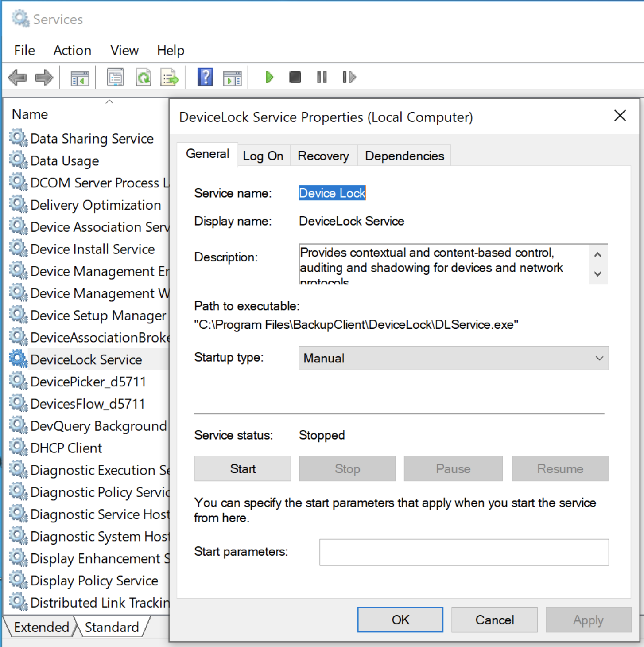Click gear icon beside Device Setup Manager

(18, 315)
